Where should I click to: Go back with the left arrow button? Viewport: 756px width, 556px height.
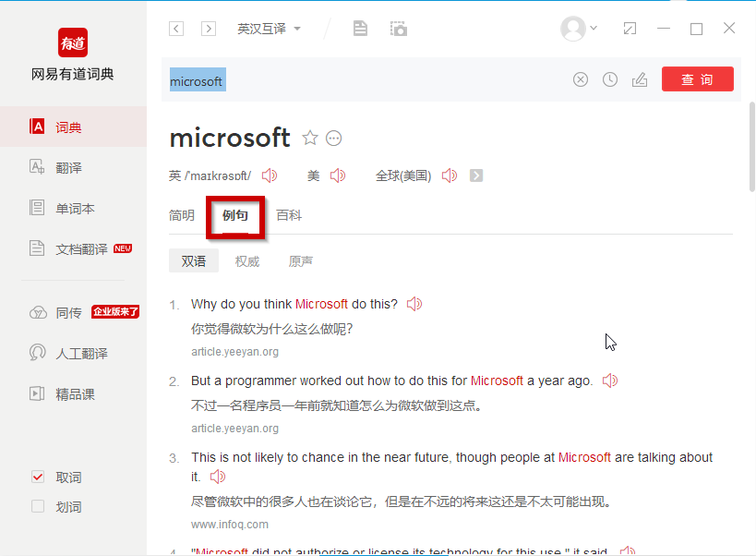pos(176,29)
